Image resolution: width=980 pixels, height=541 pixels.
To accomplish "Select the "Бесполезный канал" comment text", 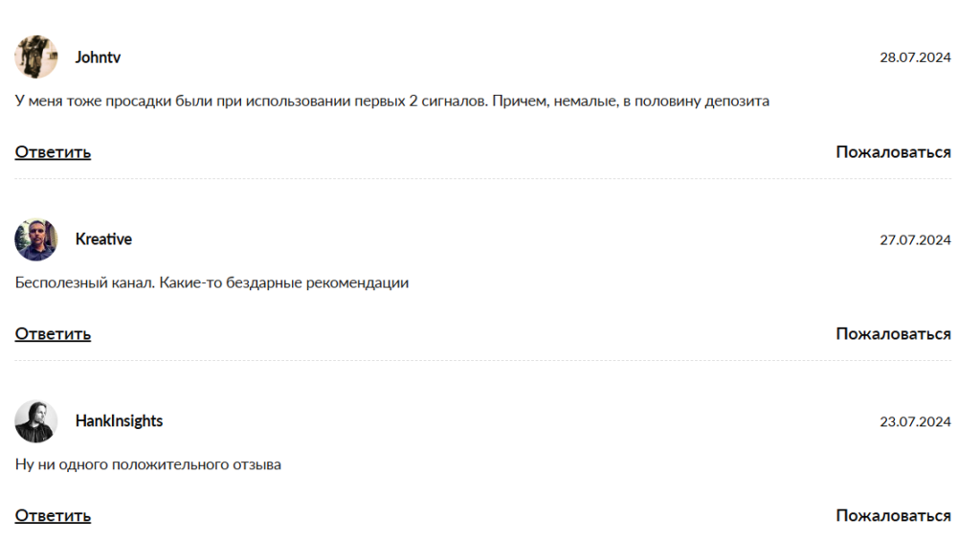I will coord(212,282).
